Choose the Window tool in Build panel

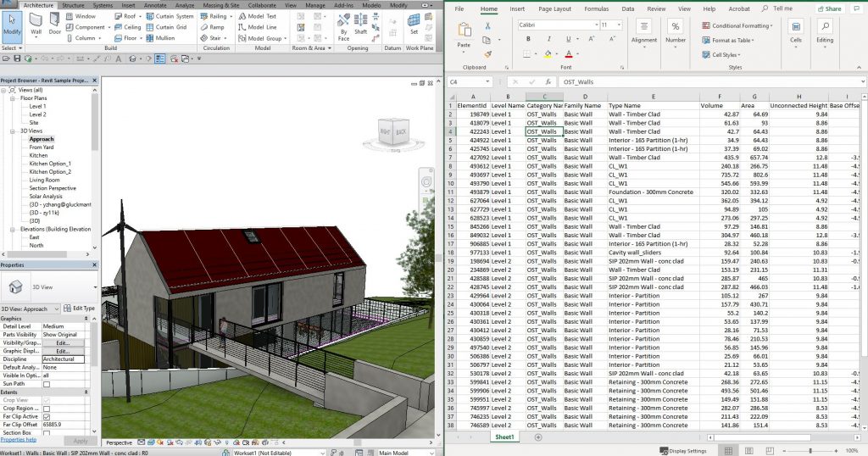click(81, 16)
